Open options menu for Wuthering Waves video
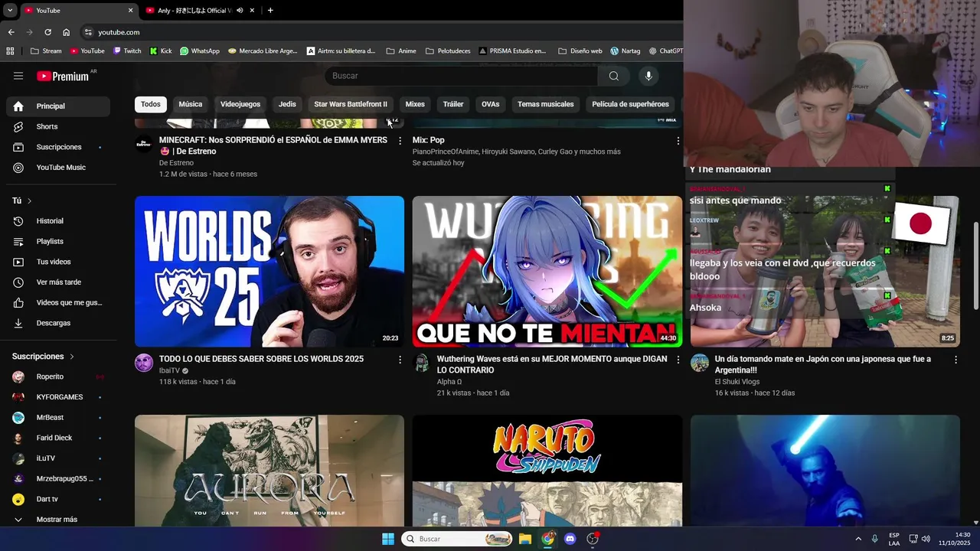Screen dimensions: 980x551 point(678,359)
